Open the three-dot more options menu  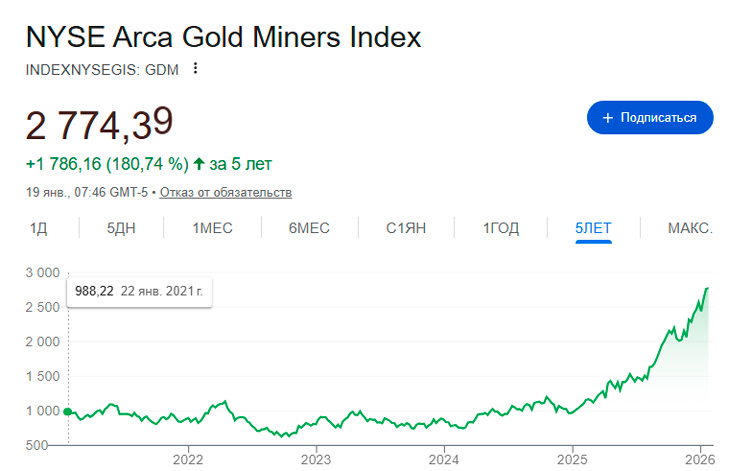195,68
